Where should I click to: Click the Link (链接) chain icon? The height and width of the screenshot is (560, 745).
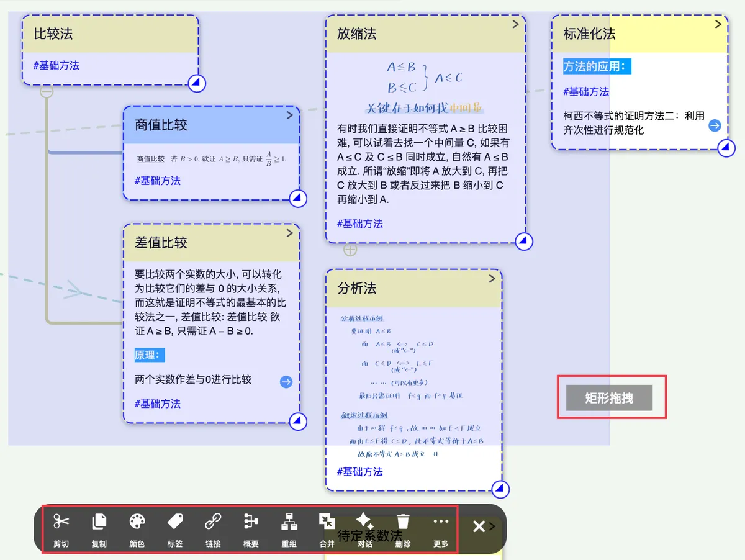tap(213, 522)
